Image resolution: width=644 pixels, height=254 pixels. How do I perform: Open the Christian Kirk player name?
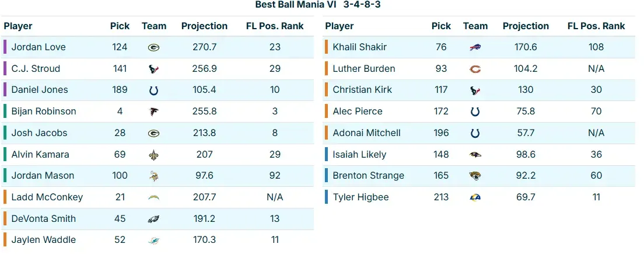pyautogui.click(x=362, y=90)
